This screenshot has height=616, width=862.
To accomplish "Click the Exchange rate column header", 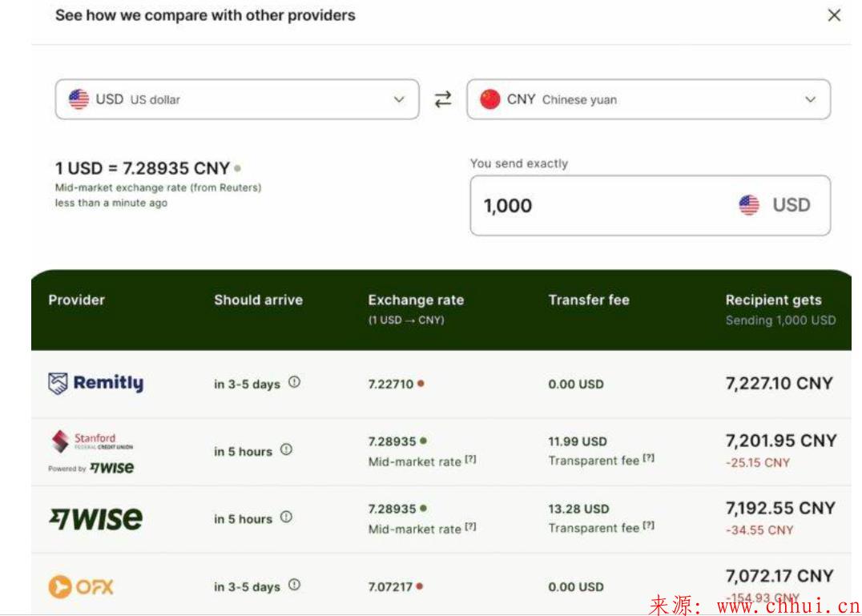I will pos(416,300).
